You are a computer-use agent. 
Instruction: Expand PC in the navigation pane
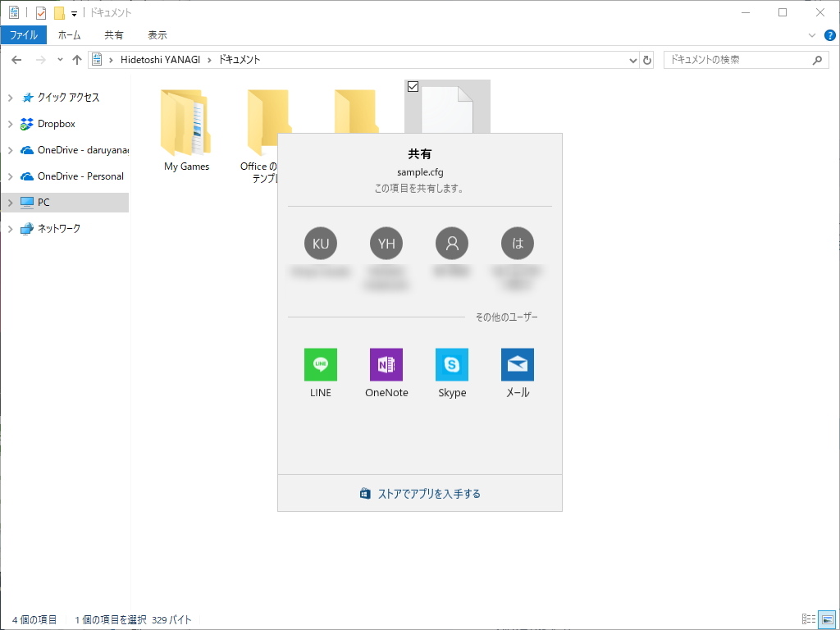[x=11, y=202]
